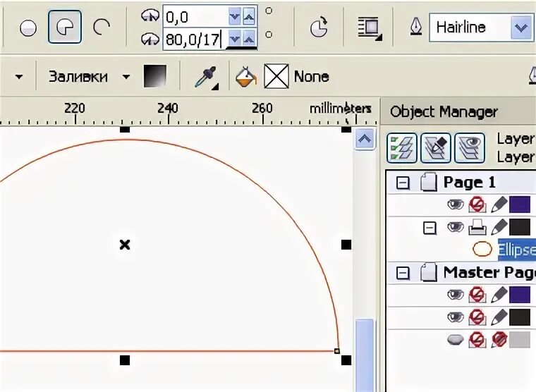
Task: Click the ending angle icon
Action: (x=150, y=39)
